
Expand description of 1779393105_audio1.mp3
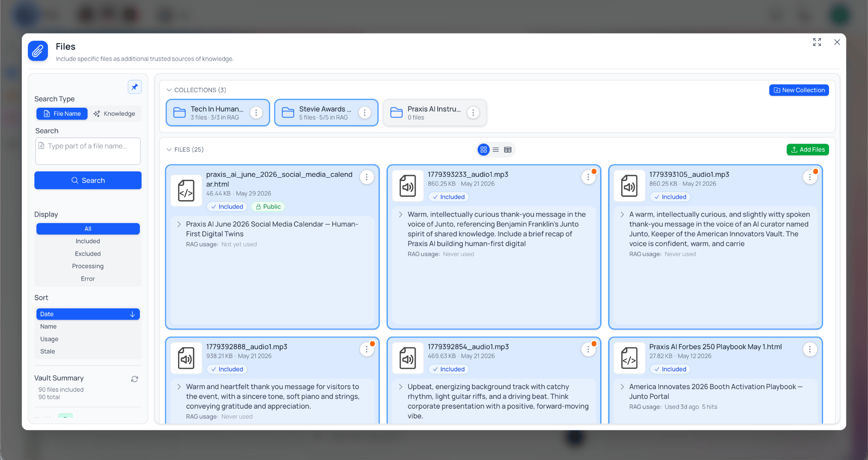[622, 215]
